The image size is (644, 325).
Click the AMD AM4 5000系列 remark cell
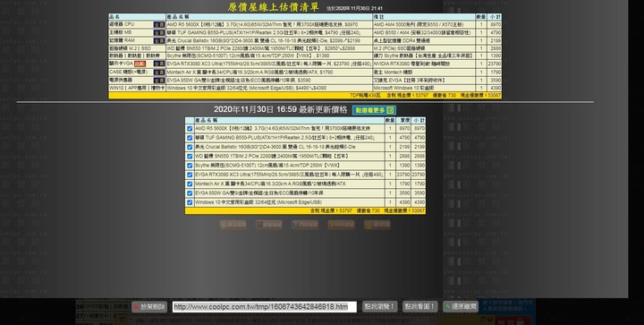(x=424, y=25)
